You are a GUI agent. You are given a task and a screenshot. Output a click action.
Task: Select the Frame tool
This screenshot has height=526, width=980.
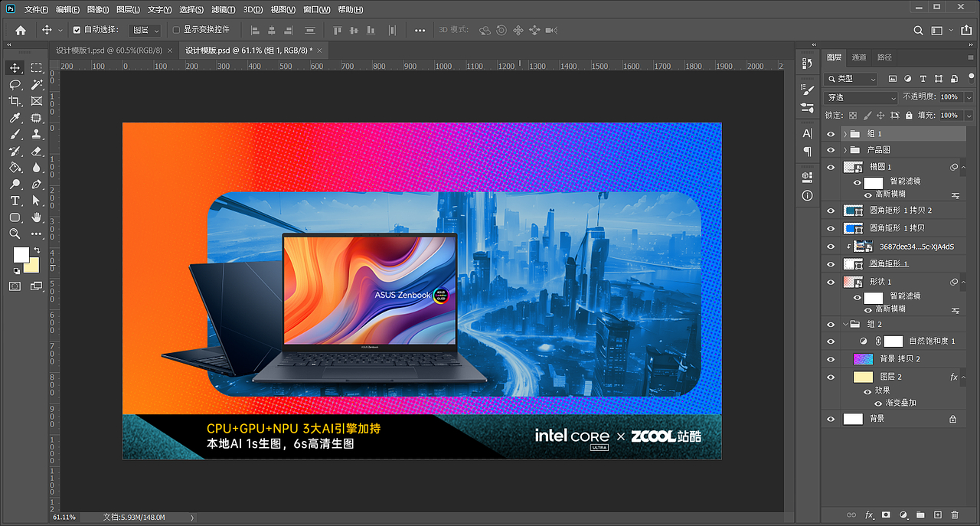tap(36, 101)
